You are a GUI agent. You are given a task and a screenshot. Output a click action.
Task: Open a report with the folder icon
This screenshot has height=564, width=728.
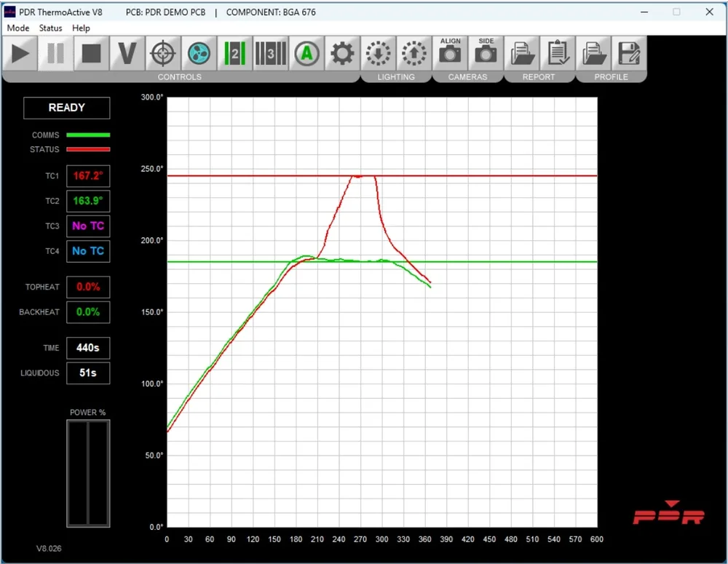click(522, 53)
